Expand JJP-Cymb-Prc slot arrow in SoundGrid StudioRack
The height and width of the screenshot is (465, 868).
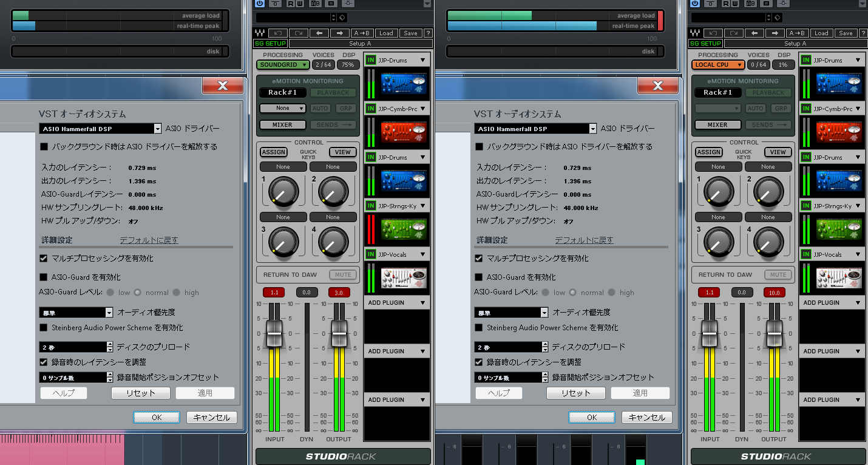pos(423,109)
